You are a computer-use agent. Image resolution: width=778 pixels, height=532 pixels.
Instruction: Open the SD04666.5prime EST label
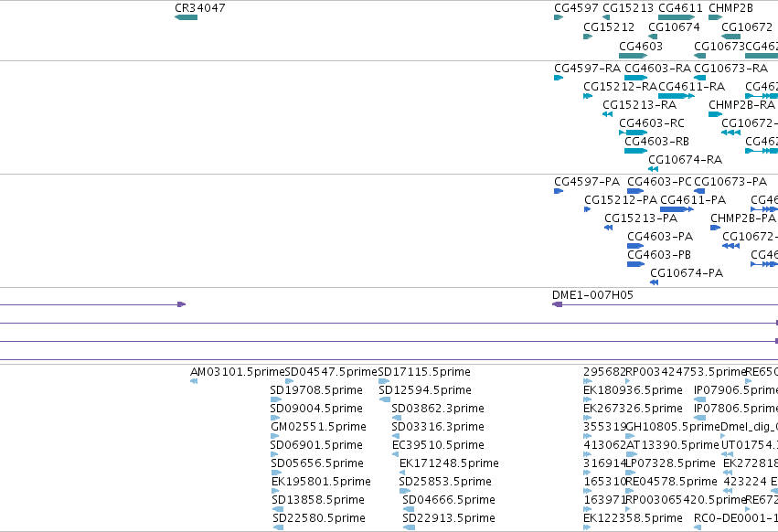coord(449,500)
